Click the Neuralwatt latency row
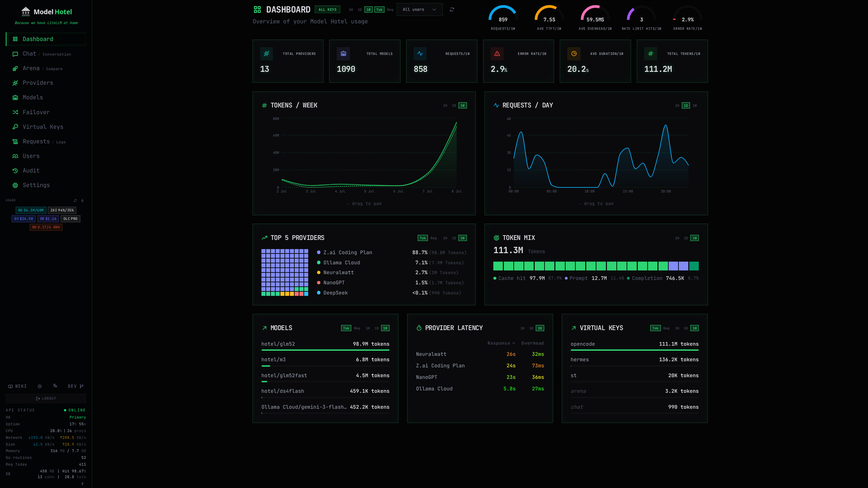The image size is (868, 488). pyautogui.click(x=480, y=354)
